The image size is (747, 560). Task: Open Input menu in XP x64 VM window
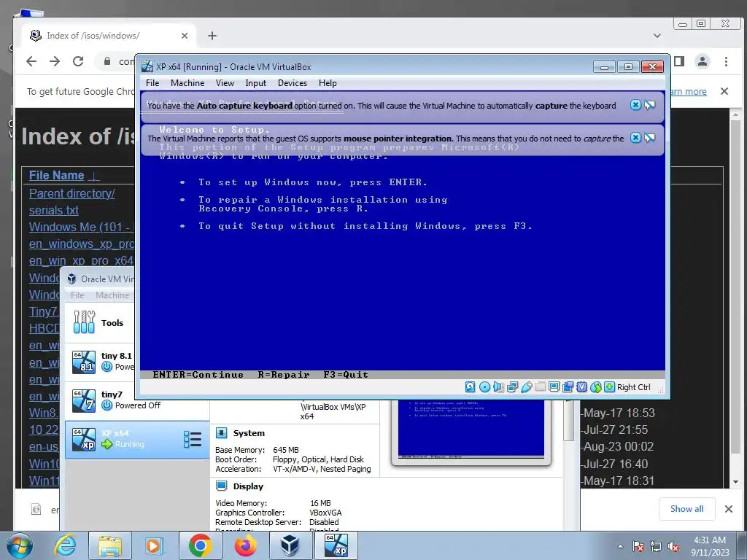[256, 83]
